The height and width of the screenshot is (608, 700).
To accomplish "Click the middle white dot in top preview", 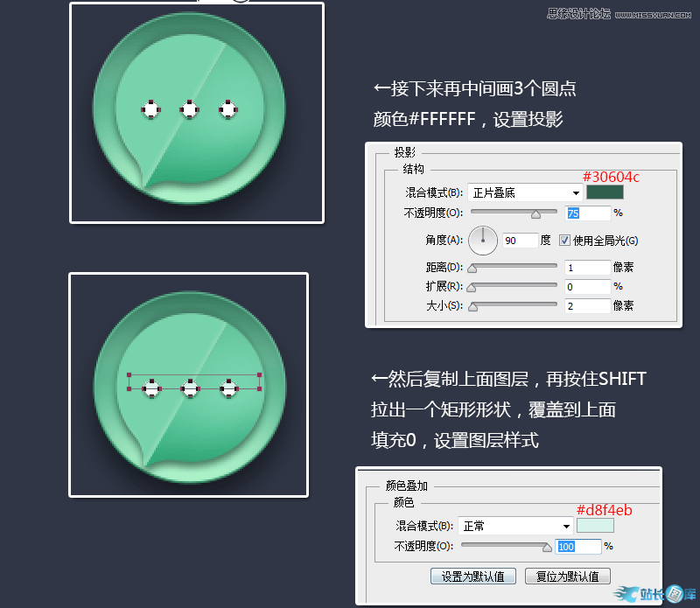I will click(190, 109).
